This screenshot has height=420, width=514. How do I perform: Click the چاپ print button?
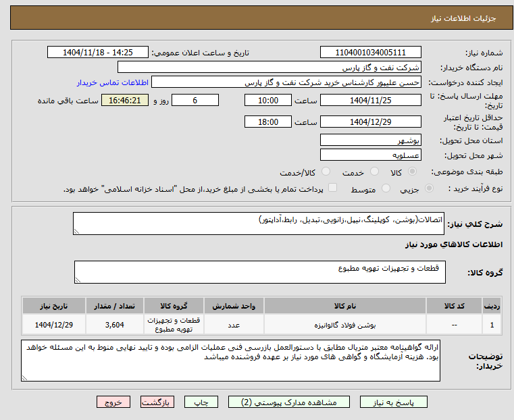(x=201, y=402)
